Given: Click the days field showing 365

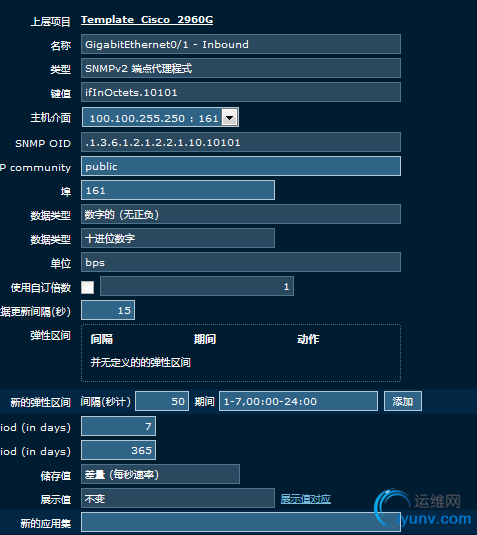Looking at the screenshot, I should [118, 450].
